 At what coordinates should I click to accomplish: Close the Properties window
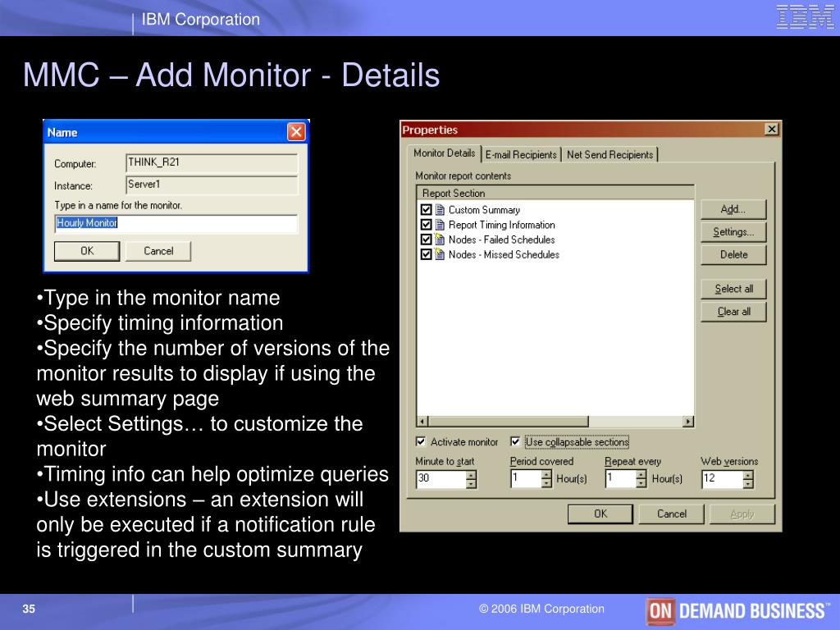771,129
